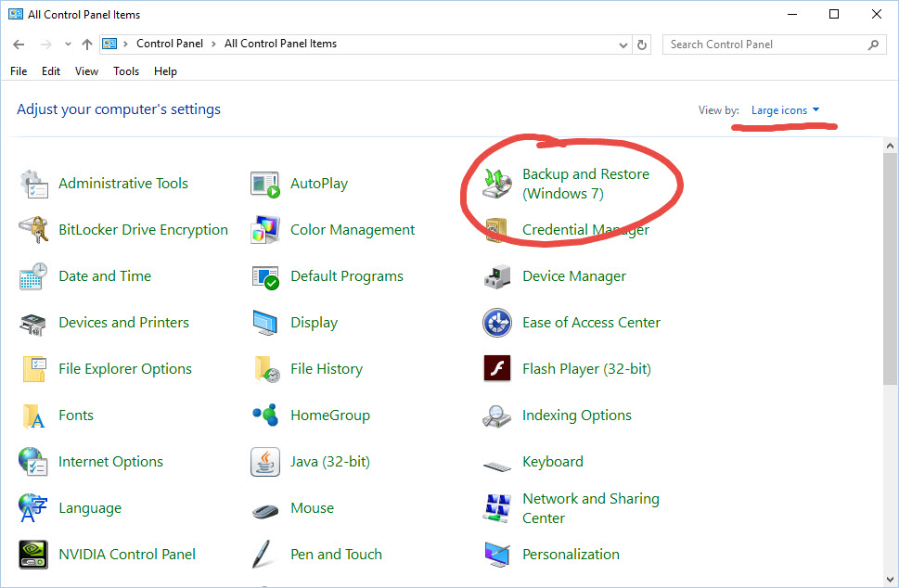
Task: Click the NVIDIA Control Panel icon
Action: [33, 555]
